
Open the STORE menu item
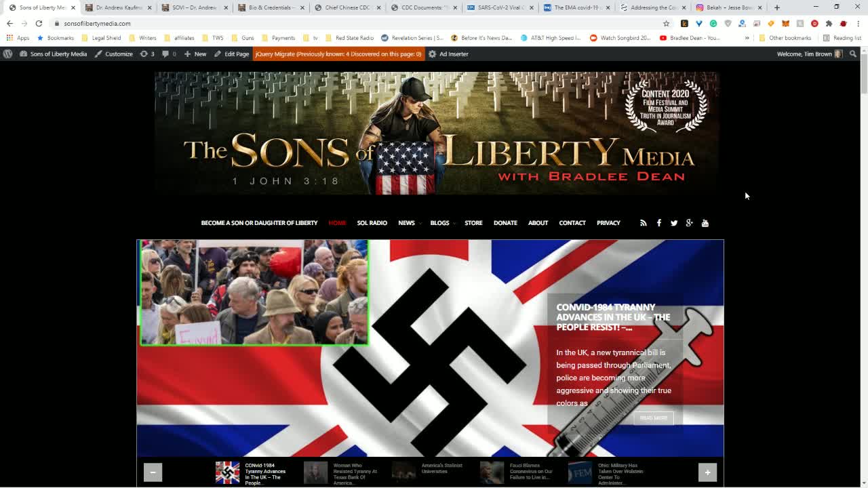(x=473, y=223)
